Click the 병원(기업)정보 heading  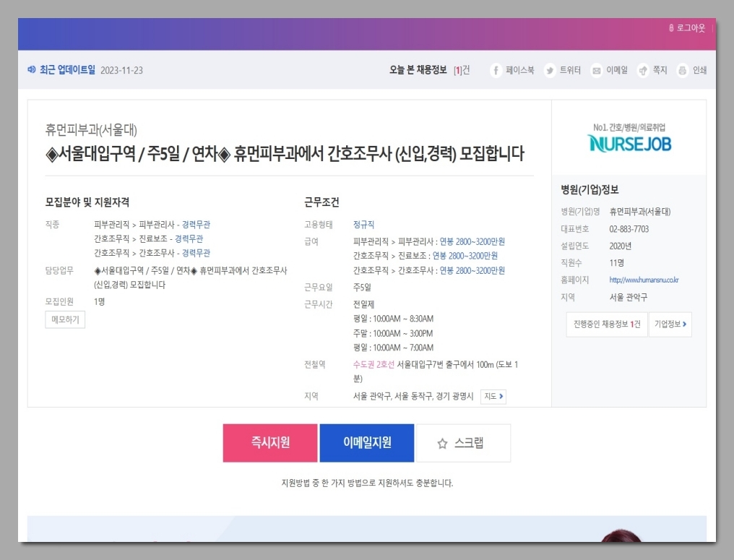[590, 189]
